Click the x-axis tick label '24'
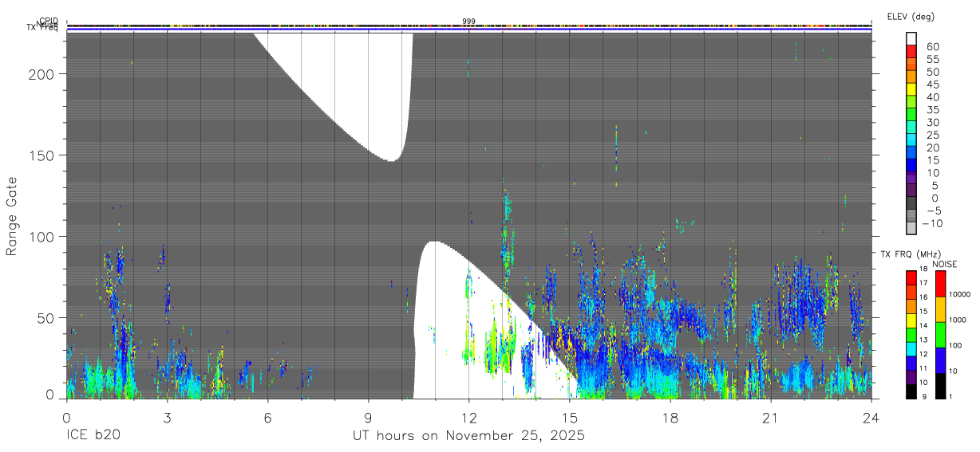 pos(871,417)
